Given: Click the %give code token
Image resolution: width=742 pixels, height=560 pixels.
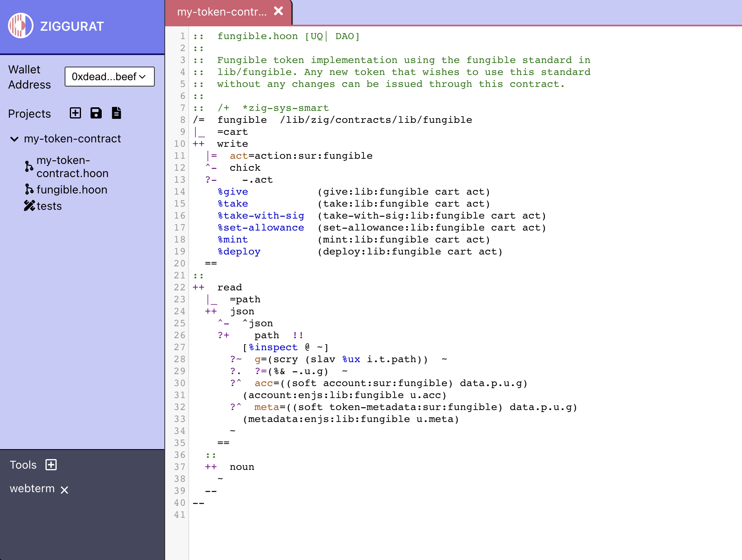Looking at the screenshot, I should click(233, 191).
